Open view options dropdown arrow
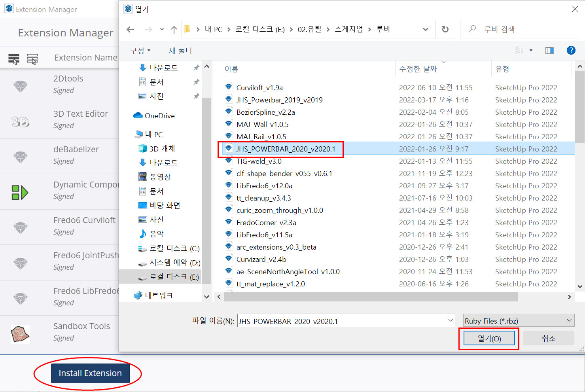This screenshot has width=585, height=392. coord(531,50)
